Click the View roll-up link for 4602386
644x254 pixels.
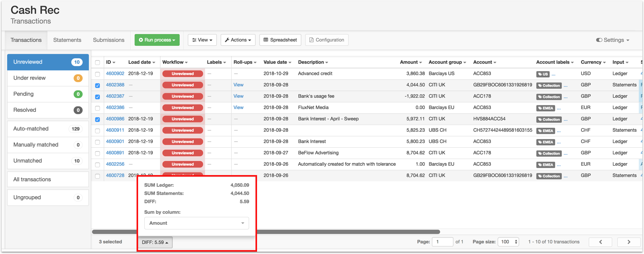238,107
